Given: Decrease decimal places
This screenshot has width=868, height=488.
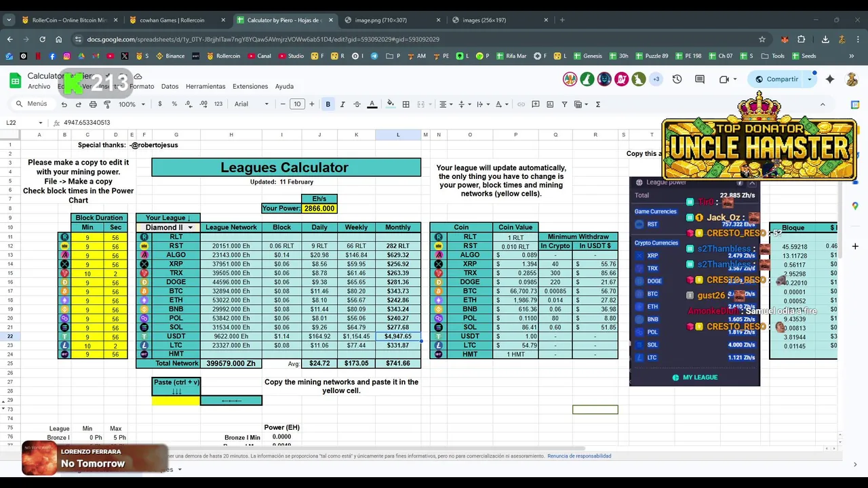Looking at the screenshot, I should point(189,104).
